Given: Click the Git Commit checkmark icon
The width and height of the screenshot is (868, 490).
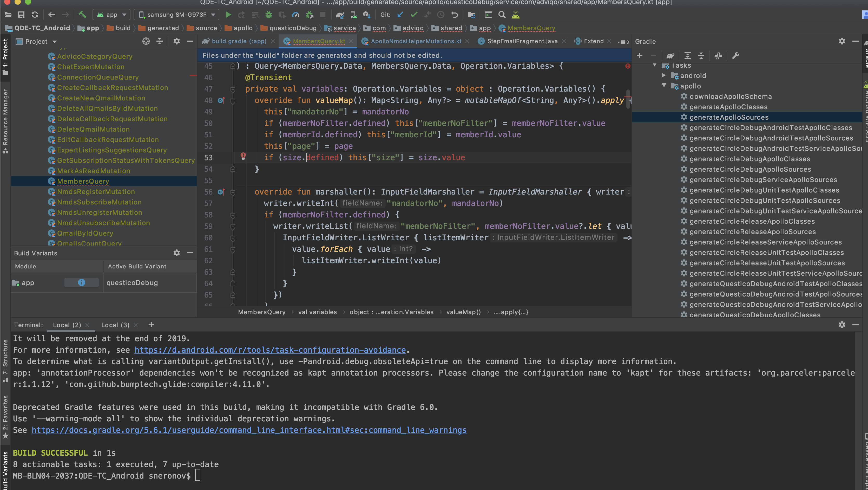Looking at the screenshot, I should 414,15.
